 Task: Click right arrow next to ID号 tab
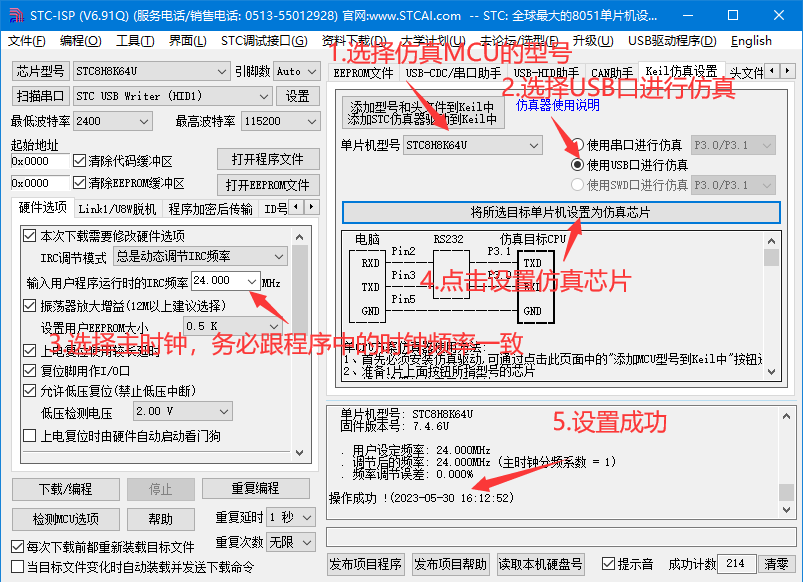311,207
